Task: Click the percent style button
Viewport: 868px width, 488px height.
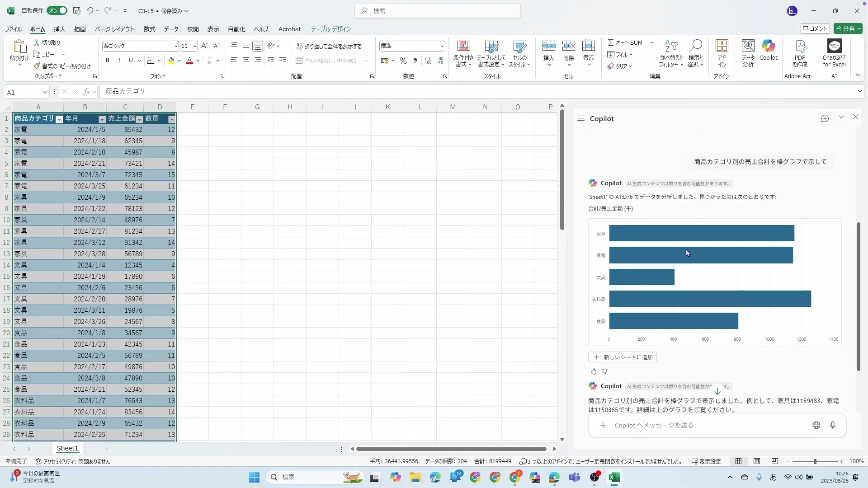Action: click(403, 61)
